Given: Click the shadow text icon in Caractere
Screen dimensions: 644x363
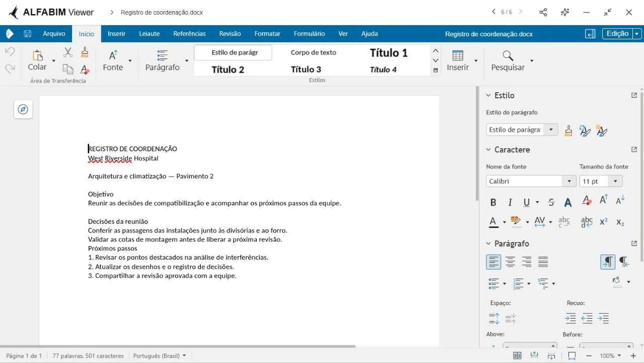Looking at the screenshot, I should tap(567, 202).
